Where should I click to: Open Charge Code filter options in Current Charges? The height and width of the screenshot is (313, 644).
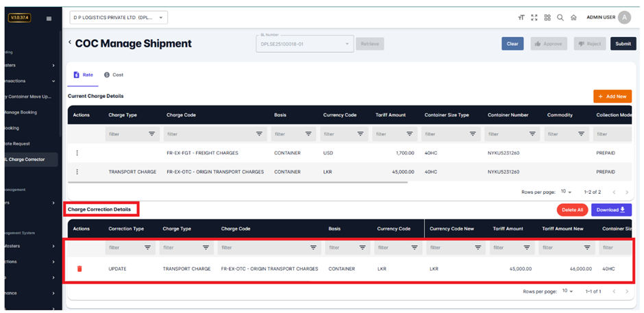pyautogui.click(x=259, y=134)
